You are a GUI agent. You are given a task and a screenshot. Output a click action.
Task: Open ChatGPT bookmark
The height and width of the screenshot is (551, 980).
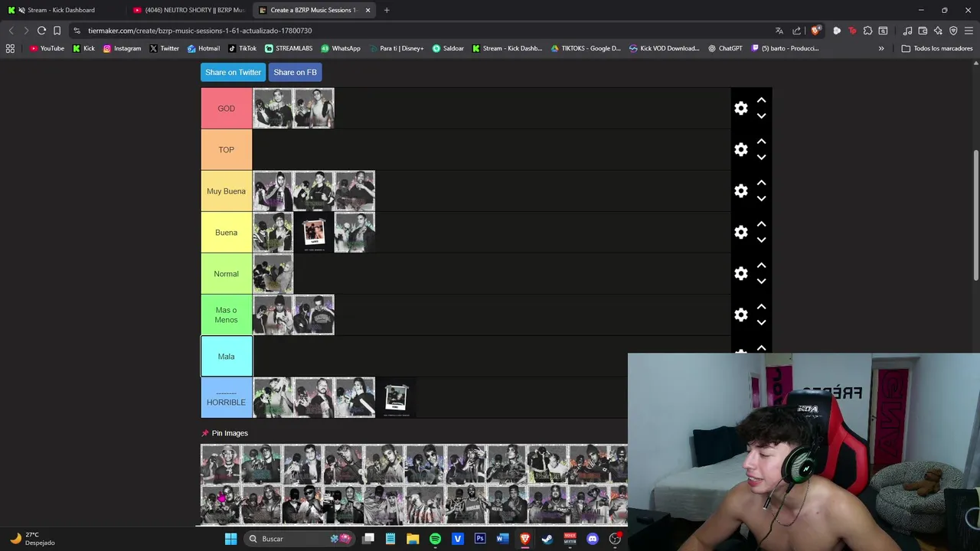725,48
